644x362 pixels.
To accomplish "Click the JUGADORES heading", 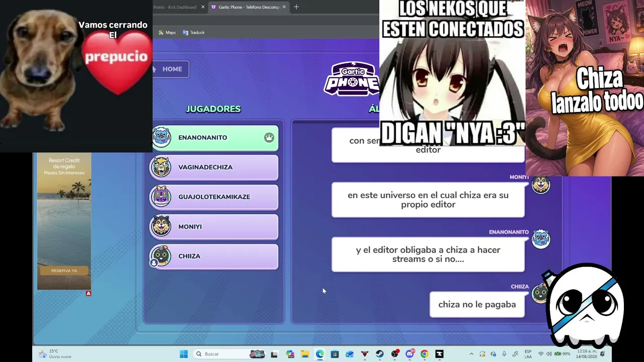I will point(213,109).
